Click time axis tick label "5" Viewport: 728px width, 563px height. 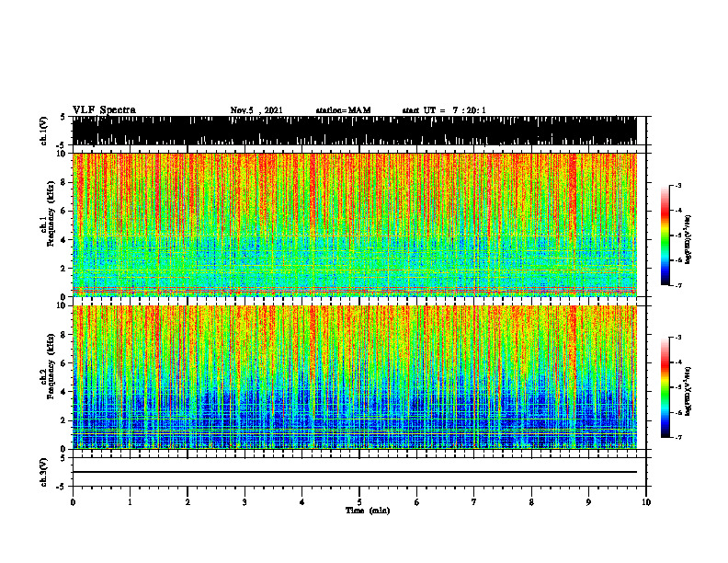tap(359, 502)
